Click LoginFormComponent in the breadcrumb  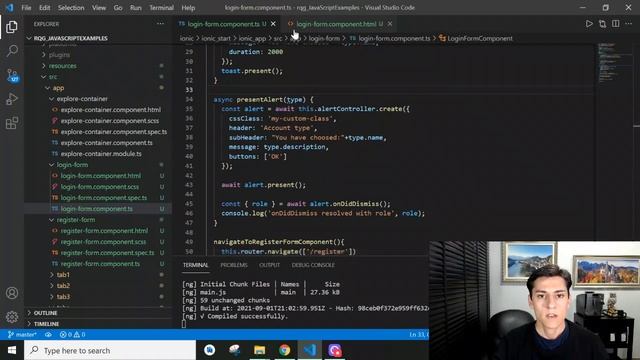coord(480,38)
